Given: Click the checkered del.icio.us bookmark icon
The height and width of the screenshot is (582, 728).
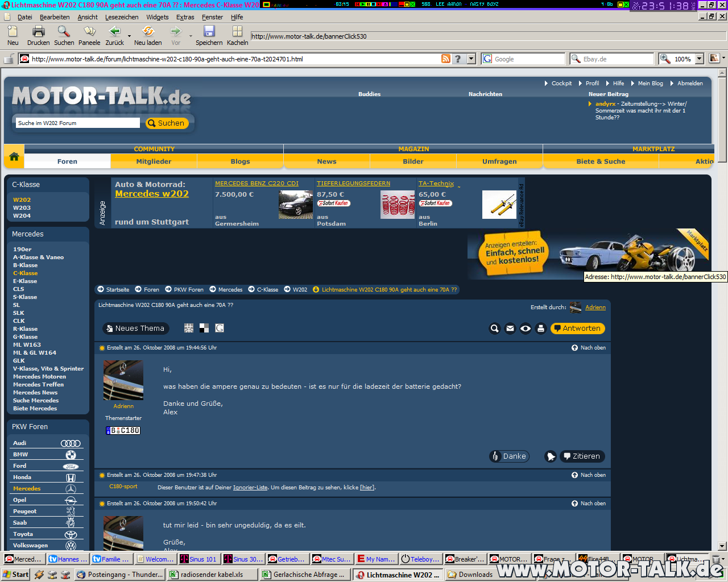Looking at the screenshot, I should coord(204,328).
